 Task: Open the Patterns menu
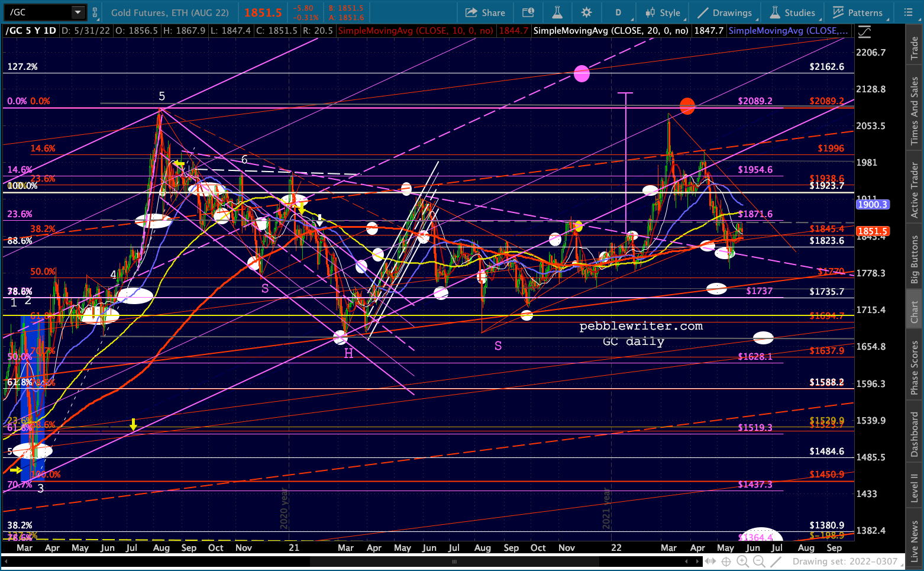pyautogui.click(x=858, y=12)
